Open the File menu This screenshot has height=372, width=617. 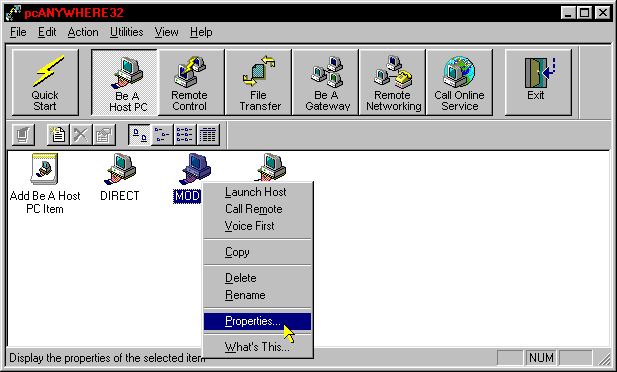pyautogui.click(x=18, y=32)
